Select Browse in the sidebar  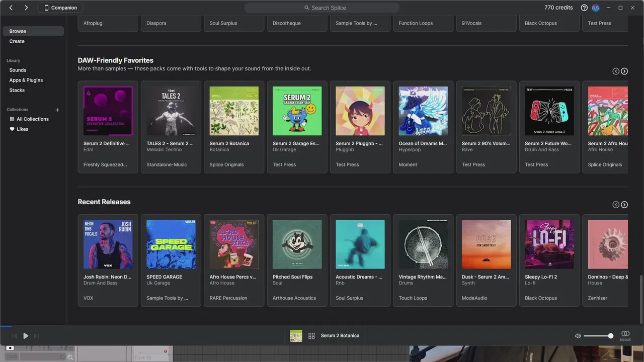point(33,31)
